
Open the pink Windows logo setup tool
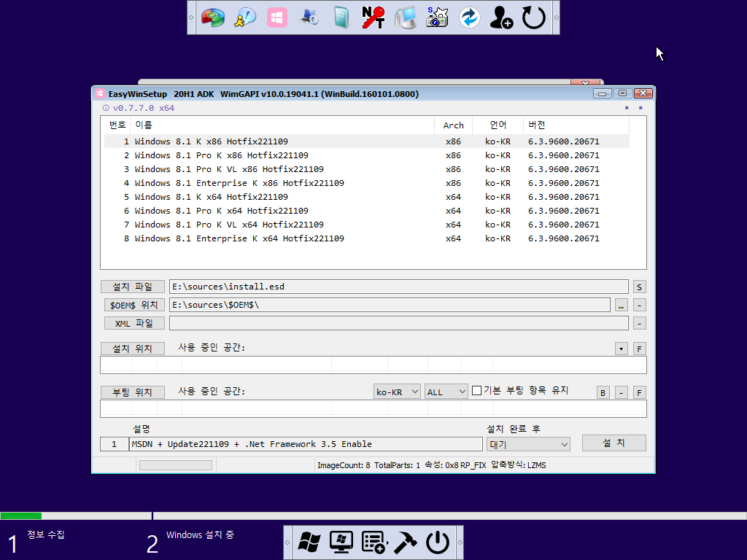pos(276,17)
